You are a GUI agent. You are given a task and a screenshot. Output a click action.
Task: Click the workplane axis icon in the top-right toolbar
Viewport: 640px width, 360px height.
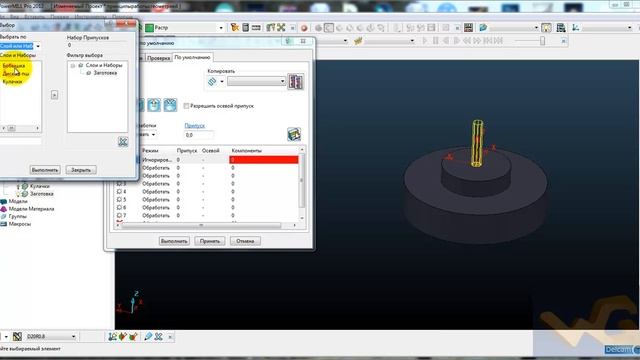coord(576,27)
